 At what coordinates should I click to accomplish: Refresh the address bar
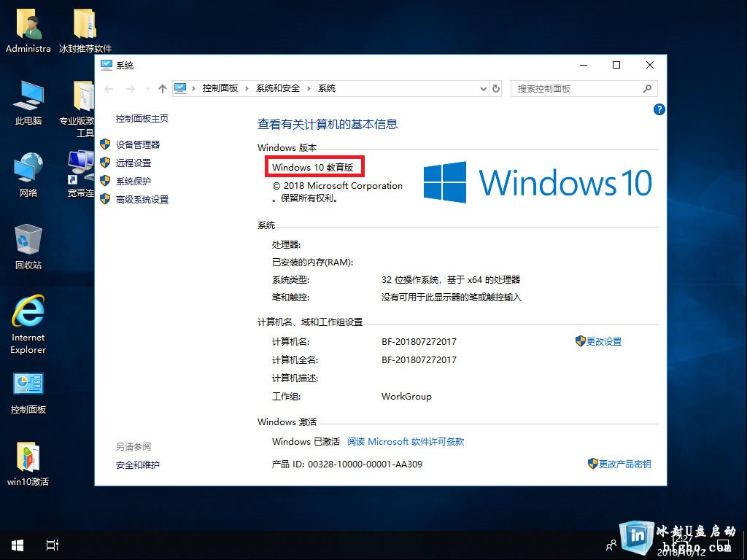[496, 88]
